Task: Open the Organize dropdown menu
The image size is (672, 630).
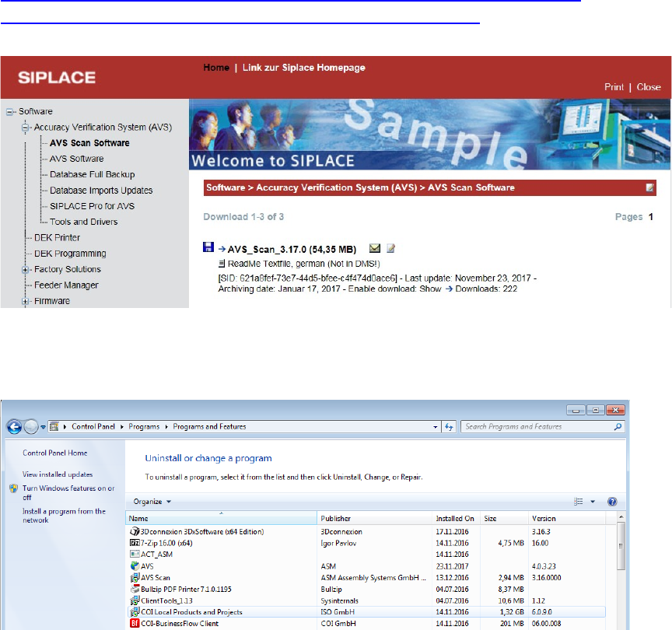Action: (152, 502)
